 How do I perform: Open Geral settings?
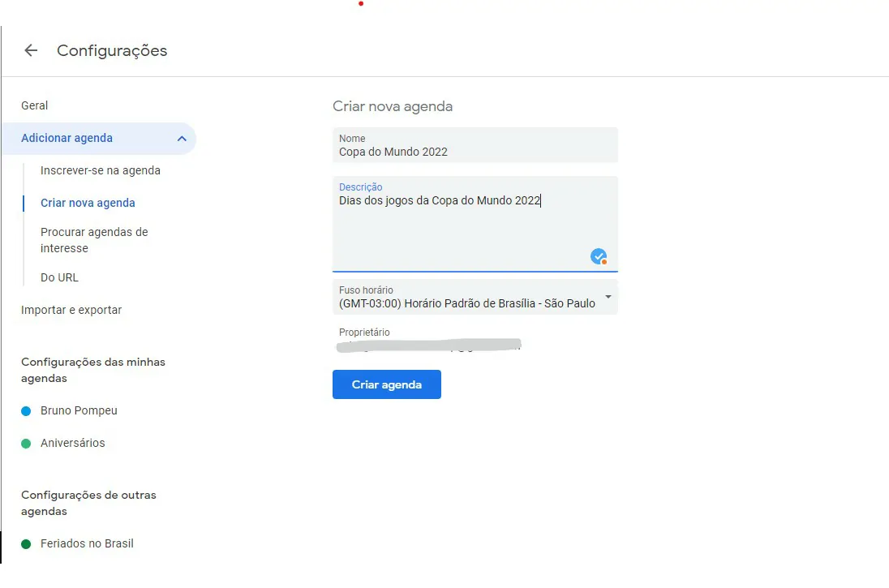(35, 105)
